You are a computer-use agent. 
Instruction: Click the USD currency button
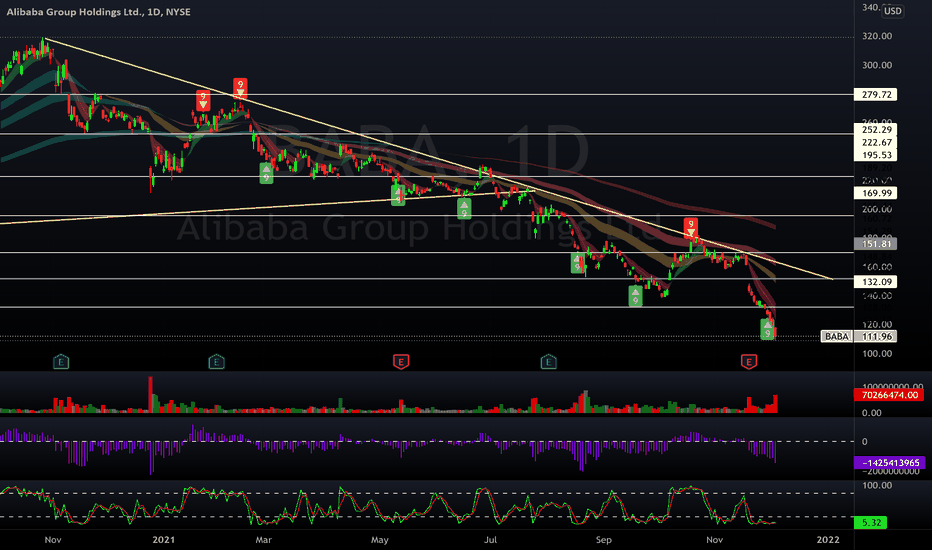click(x=892, y=11)
